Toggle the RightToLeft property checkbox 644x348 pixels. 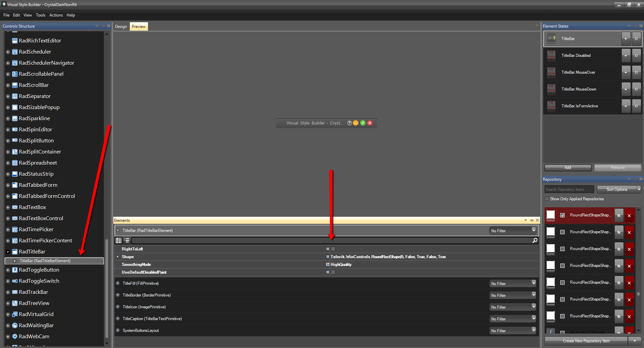333,249
